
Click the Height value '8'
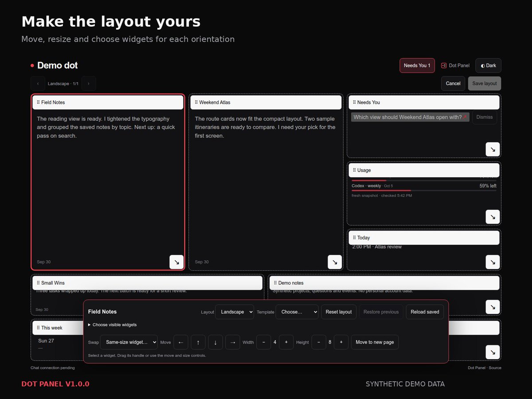point(330,342)
